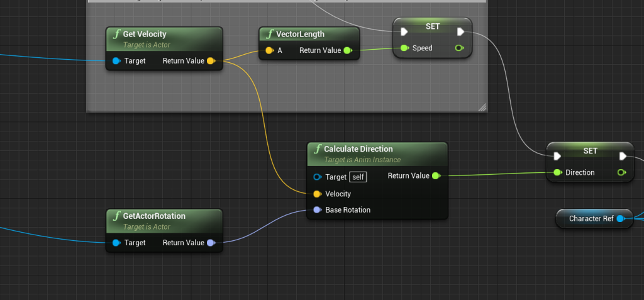The image size is (644, 300).
Task: Select the Character Ref variable node
Action: [x=590, y=218]
